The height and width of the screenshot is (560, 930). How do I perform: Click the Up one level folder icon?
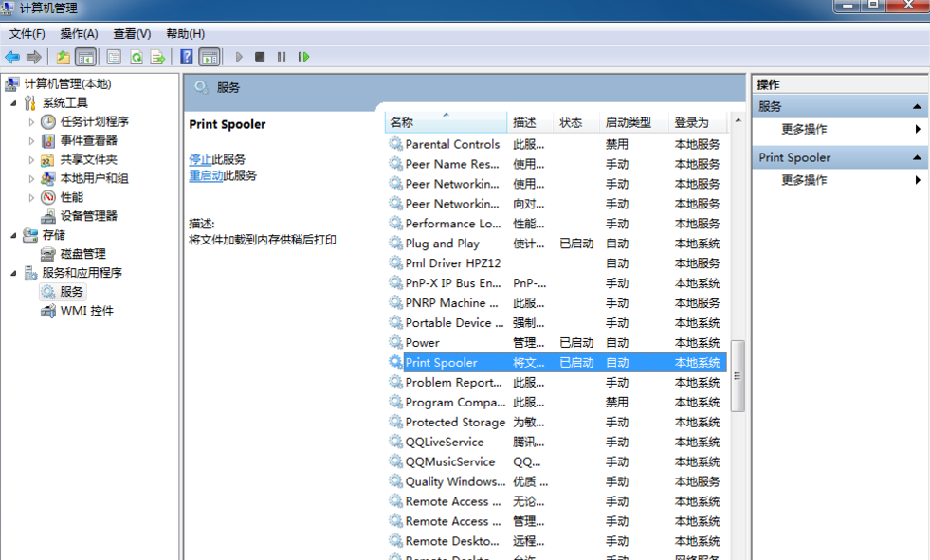63,57
